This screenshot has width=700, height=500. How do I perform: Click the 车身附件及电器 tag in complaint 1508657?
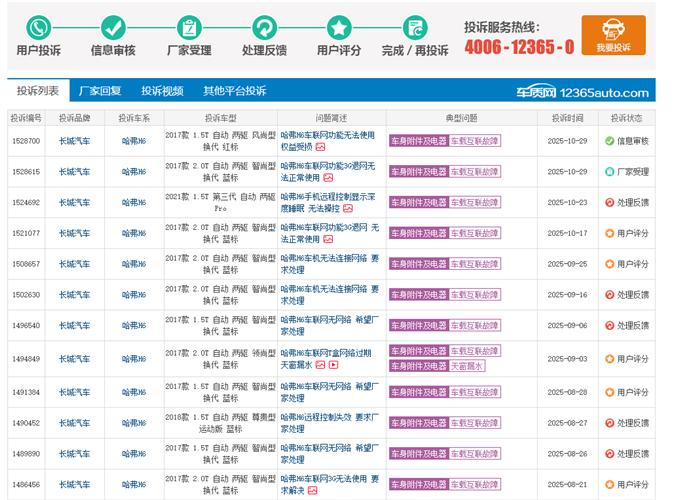pyautogui.click(x=418, y=265)
